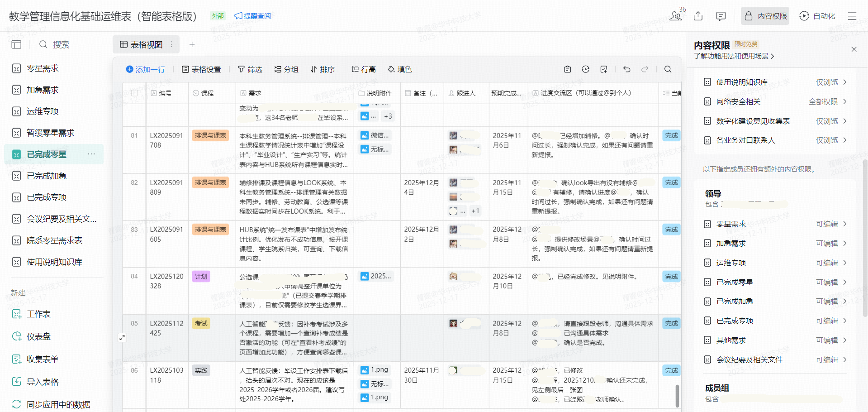Open version history clock icon

click(585, 69)
